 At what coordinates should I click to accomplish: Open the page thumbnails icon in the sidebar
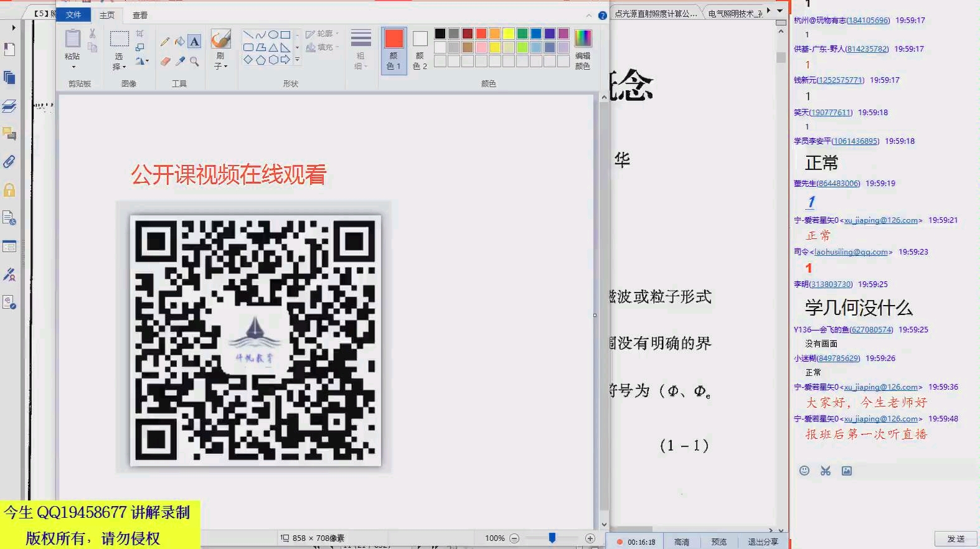pyautogui.click(x=9, y=78)
